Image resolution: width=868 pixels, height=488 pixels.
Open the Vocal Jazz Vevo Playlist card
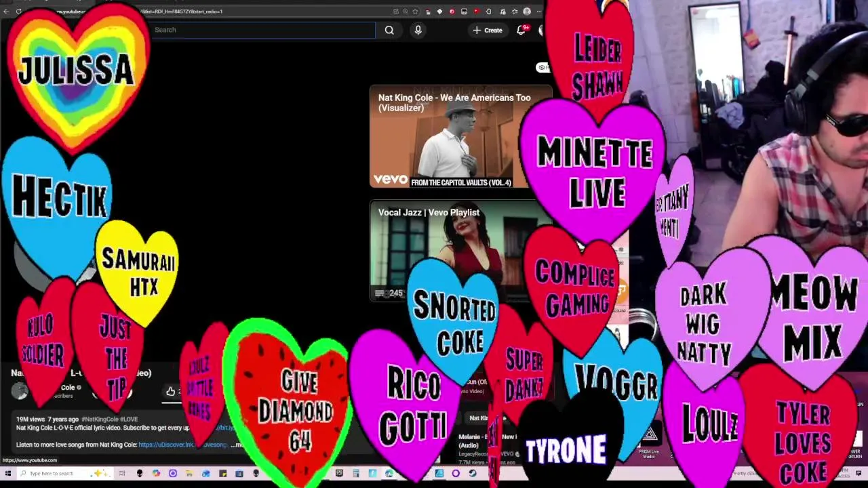(x=460, y=251)
